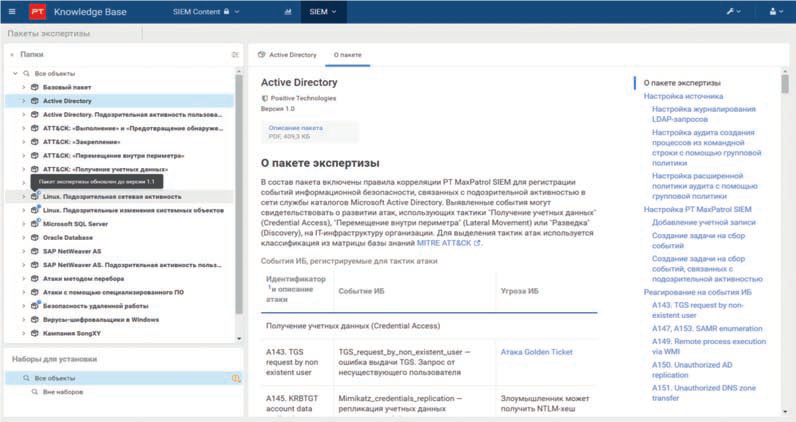Go to A150. Unauthorized AD replication
796x422 pixels.
(692, 370)
